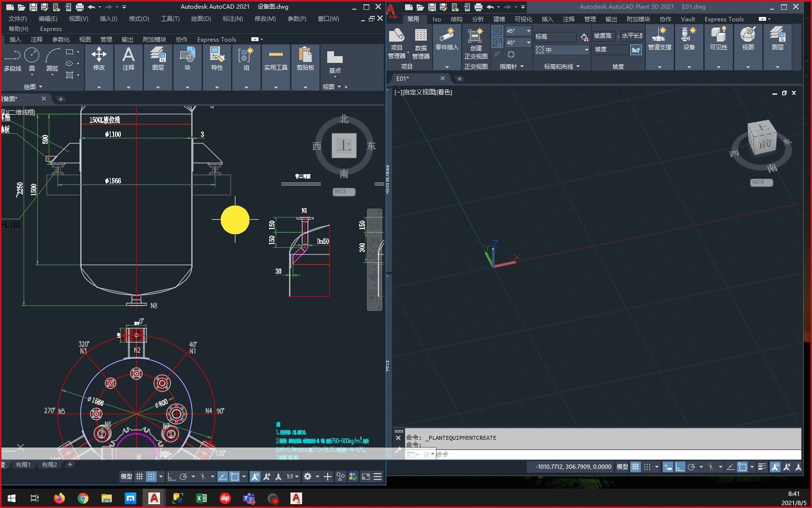The height and width of the screenshot is (508, 812).
Task: Toggle grid display in Plant 3D status bar
Action: (x=636, y=467)
